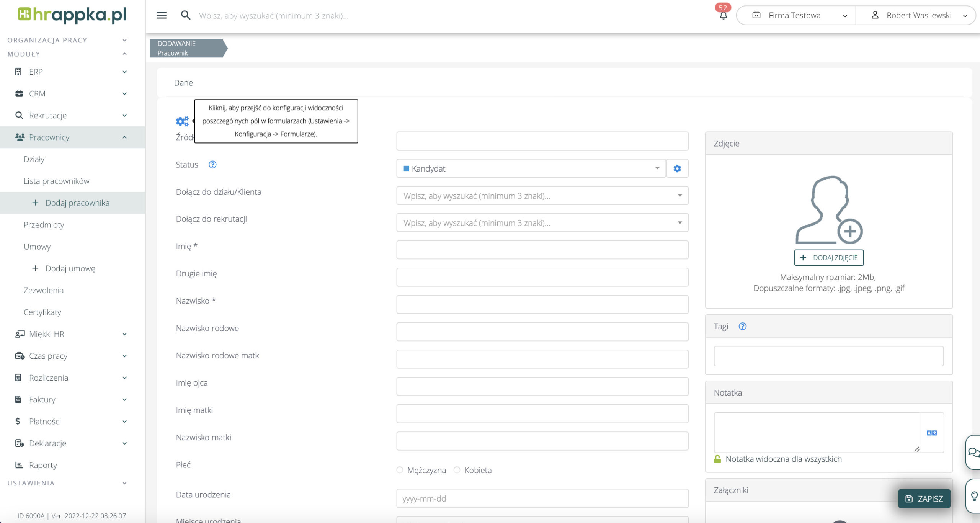Open the Kandydat status dropdown

click(x=531, y=168)
